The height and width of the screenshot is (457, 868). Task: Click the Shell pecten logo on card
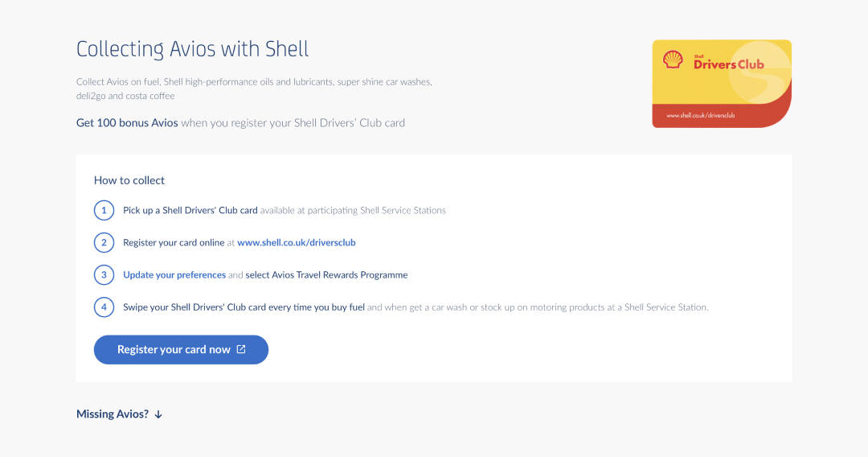(x=673, y=60)
